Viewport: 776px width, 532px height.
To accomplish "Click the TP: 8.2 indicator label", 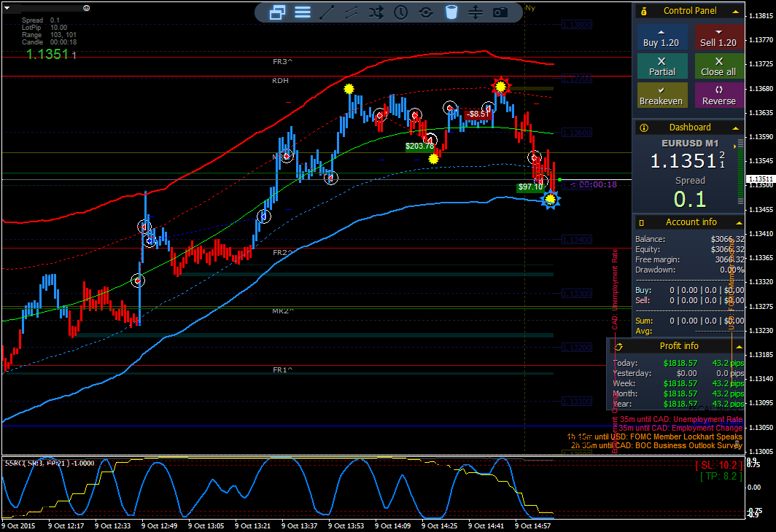I will coord(721,476).
